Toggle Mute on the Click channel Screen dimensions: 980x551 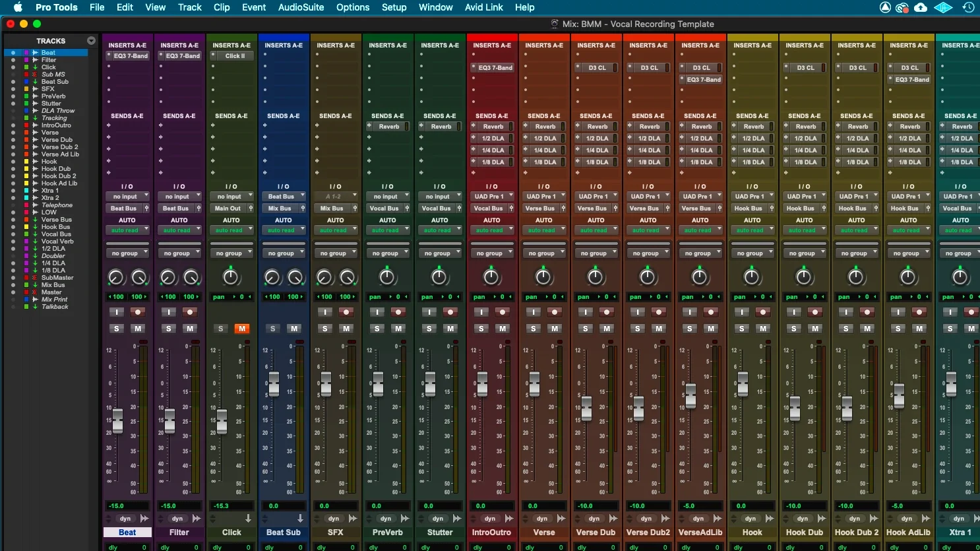242,329
